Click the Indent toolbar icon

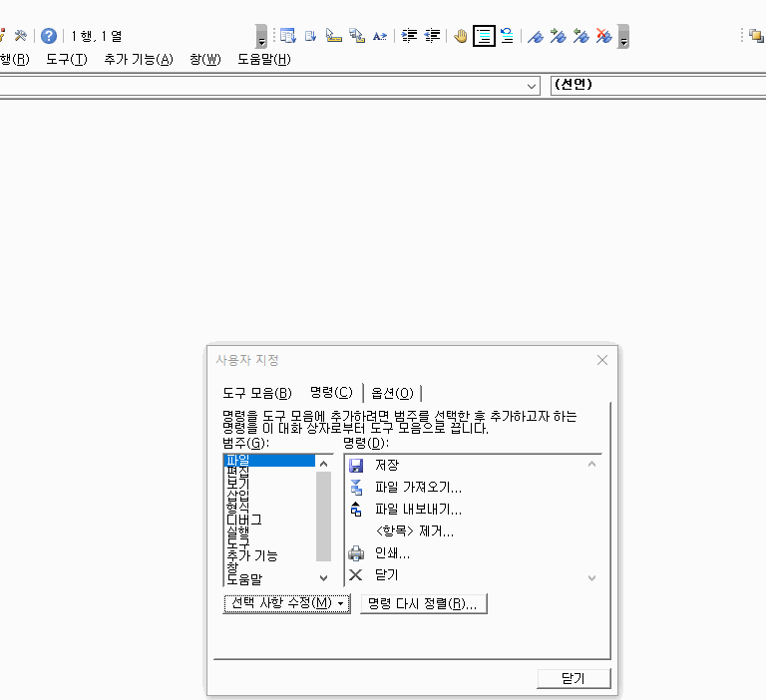pyautogui.click(x=409, y=36)
